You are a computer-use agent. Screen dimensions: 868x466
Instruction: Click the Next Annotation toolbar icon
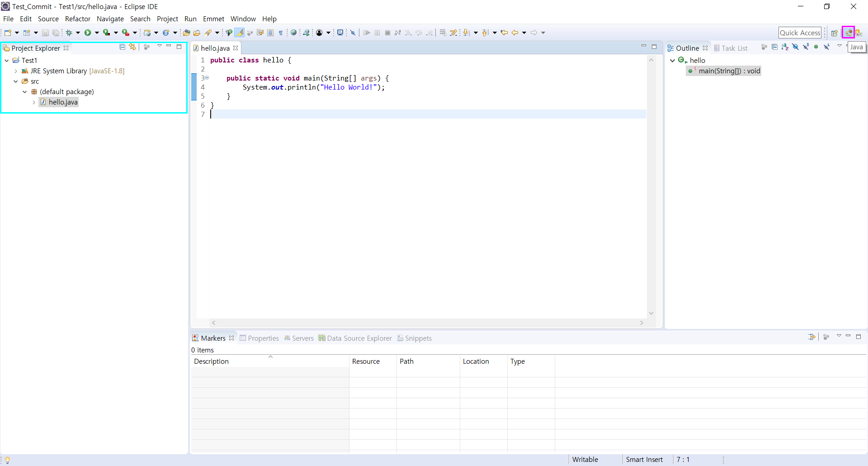click(x=466, y=33)
